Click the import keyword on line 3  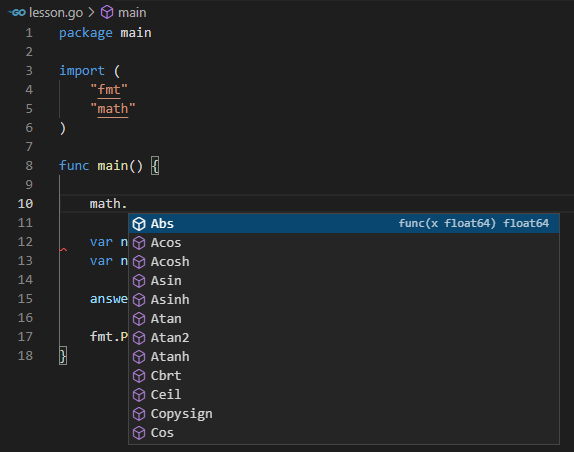[82, 71]
